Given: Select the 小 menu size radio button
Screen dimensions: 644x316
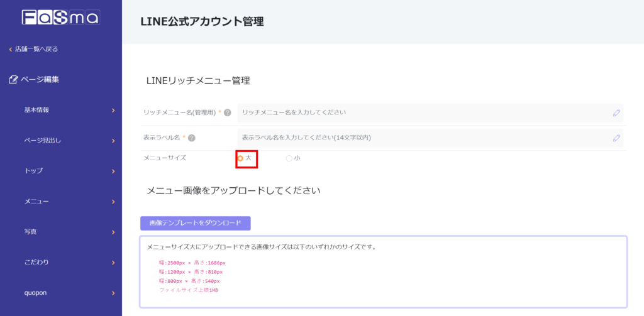Looking at the screenshot, I should pos(289,158).
